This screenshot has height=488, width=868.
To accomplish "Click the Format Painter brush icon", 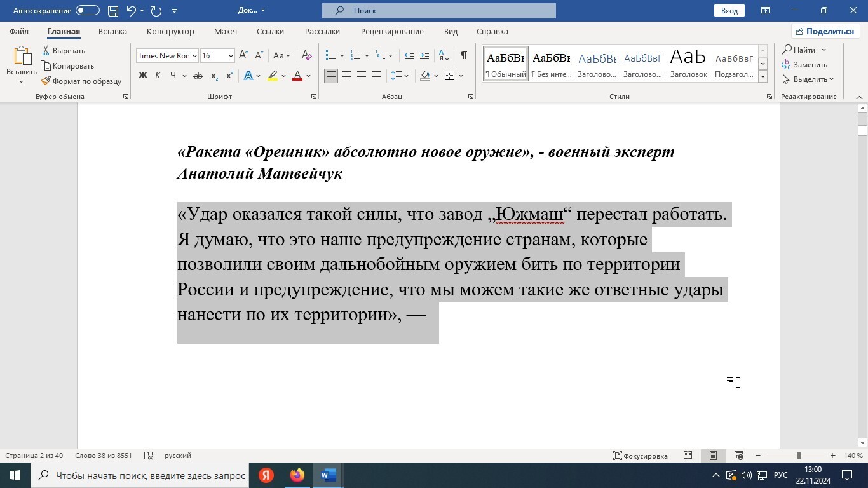I will 46,81.
